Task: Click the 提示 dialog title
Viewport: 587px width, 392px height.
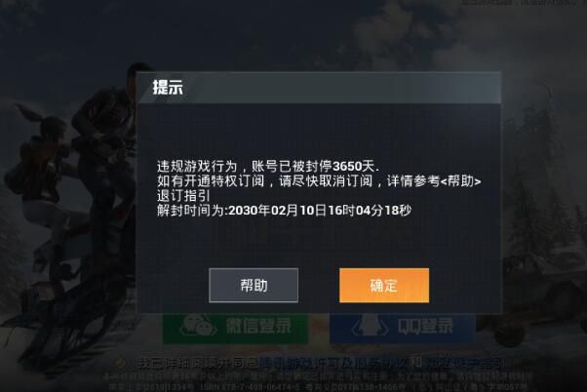Action: point(168,87)
